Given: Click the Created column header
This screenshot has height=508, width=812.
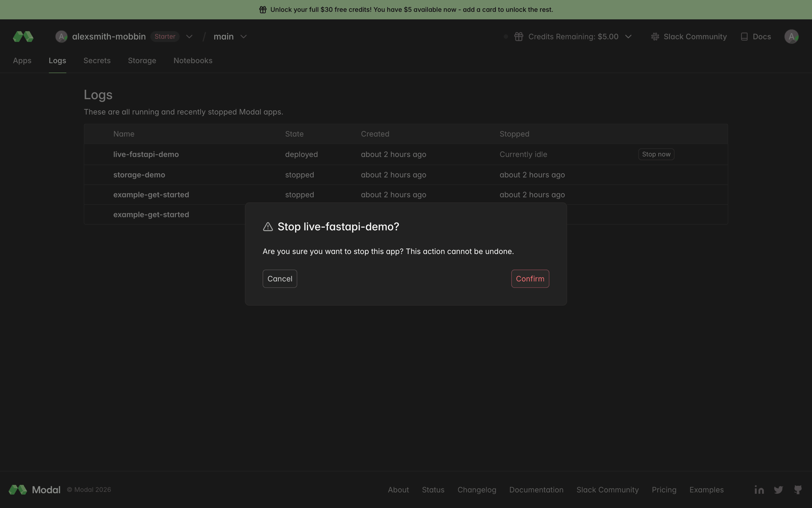Looking at the screenshot, I should coord(375,134).
